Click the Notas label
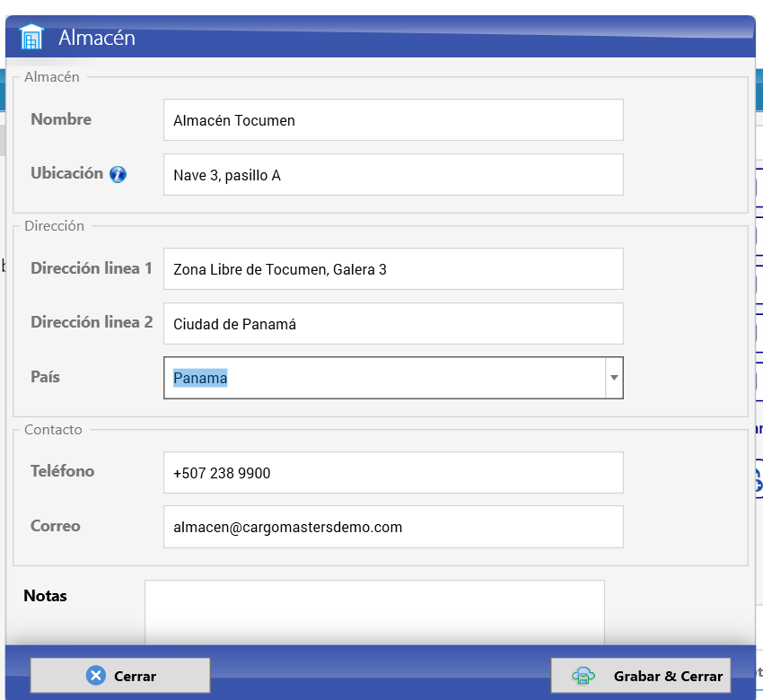 point(45,596)
